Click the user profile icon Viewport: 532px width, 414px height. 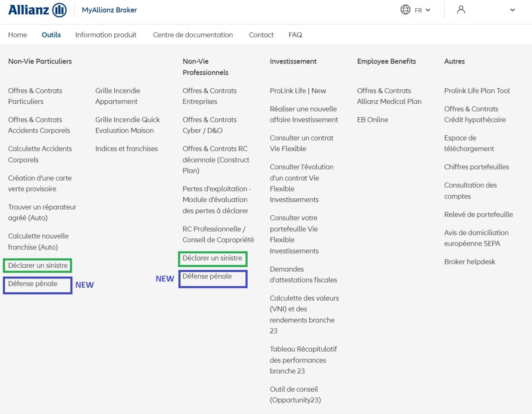(x=461, y=10)
